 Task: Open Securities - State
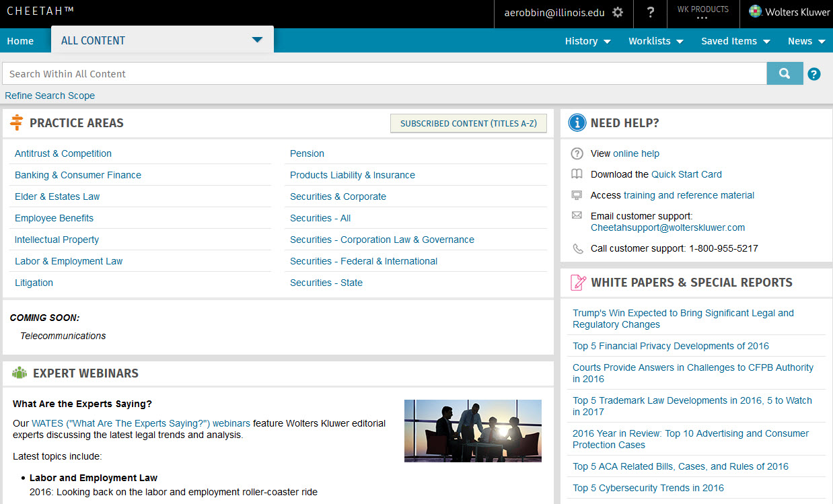pyautogui.click(x=326, y=283)
